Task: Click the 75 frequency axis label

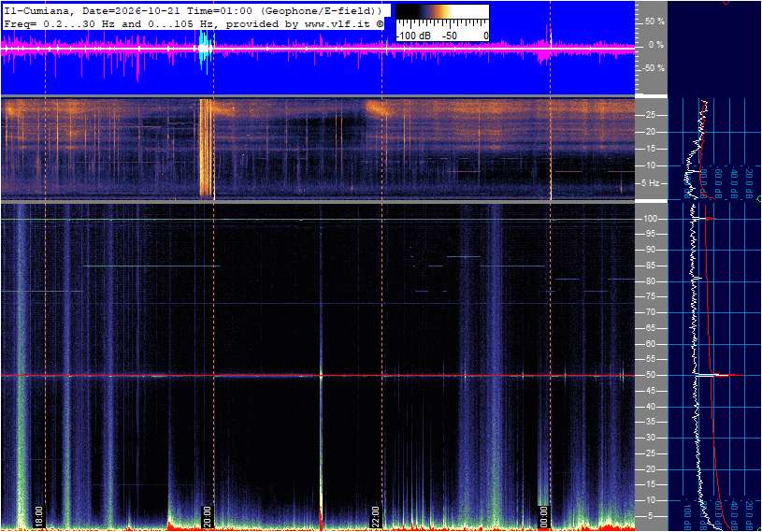Action: click(650, 296)
